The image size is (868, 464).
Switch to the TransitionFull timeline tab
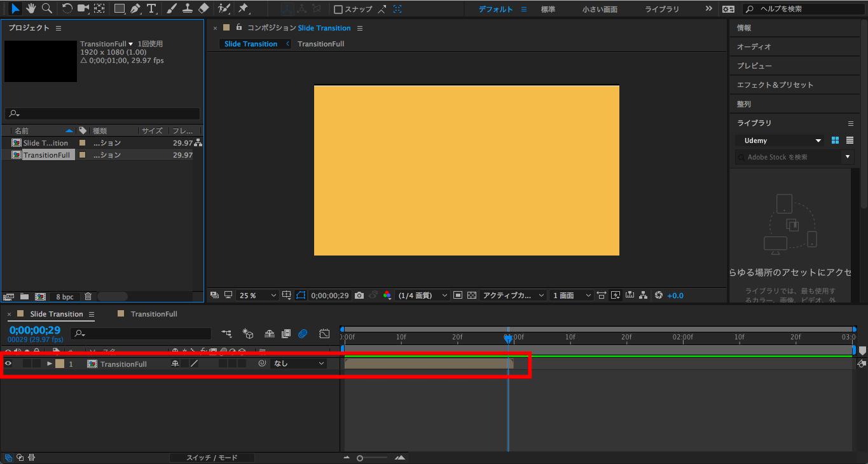point(153,314)
